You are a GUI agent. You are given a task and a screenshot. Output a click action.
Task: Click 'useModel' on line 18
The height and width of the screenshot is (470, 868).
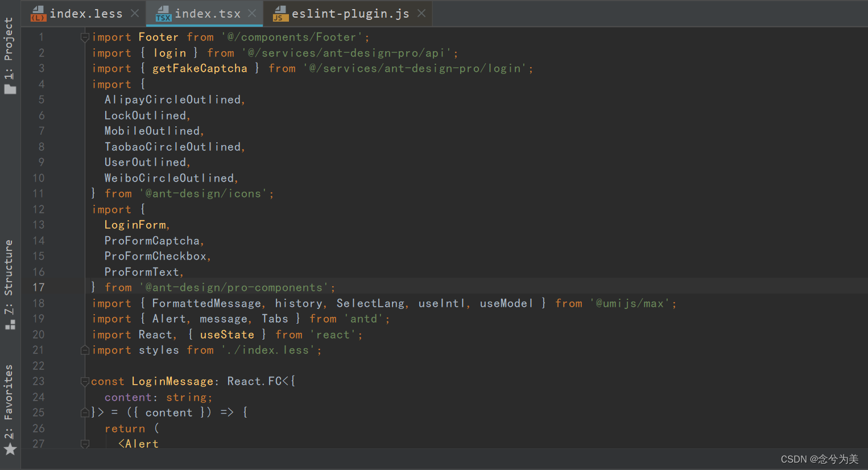point(507,303)
